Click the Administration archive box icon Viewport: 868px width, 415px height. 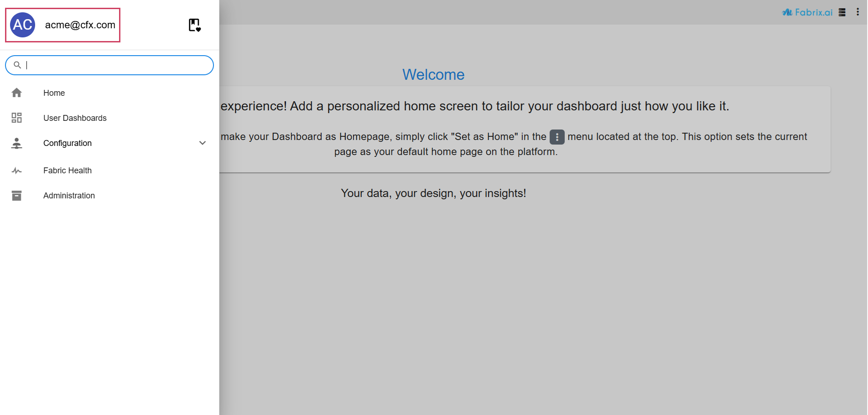17,196
